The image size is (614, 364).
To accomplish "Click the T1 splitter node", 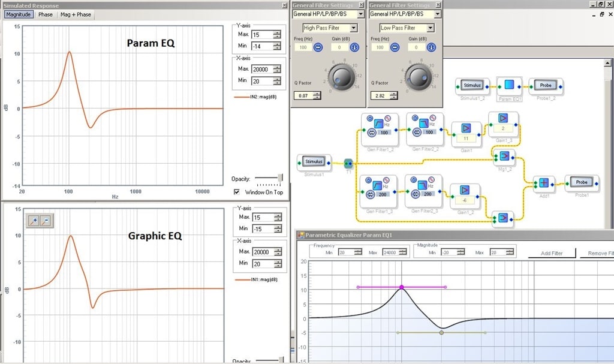I will coord(348,163).
